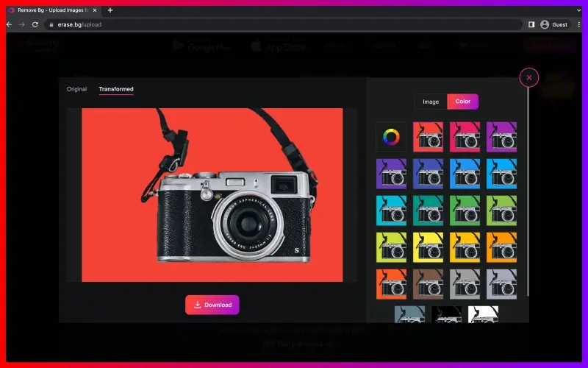Pick the brown background swatch

pos(428,284)
